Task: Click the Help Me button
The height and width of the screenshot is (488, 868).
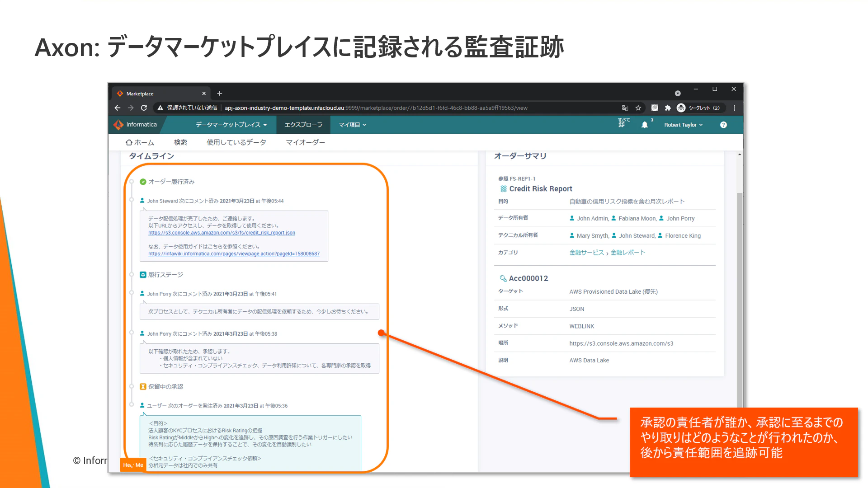Action: tap(133, 465)
